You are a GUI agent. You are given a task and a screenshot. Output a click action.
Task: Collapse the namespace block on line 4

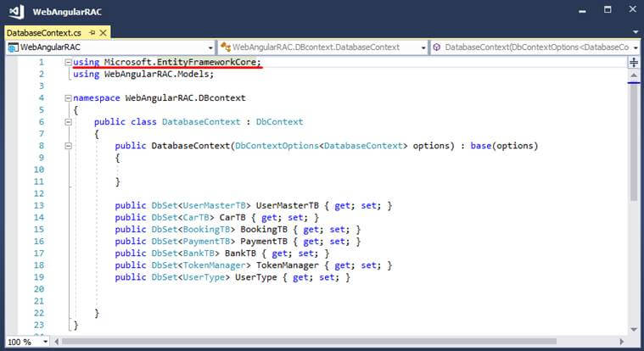point(68,98)
